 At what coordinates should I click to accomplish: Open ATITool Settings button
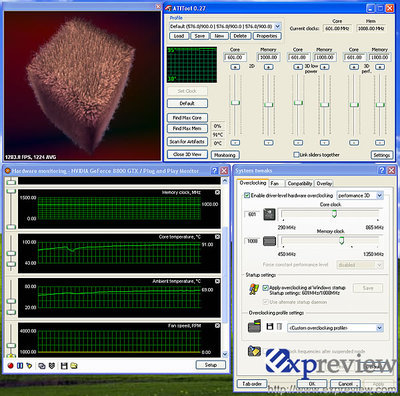(382, 155)
